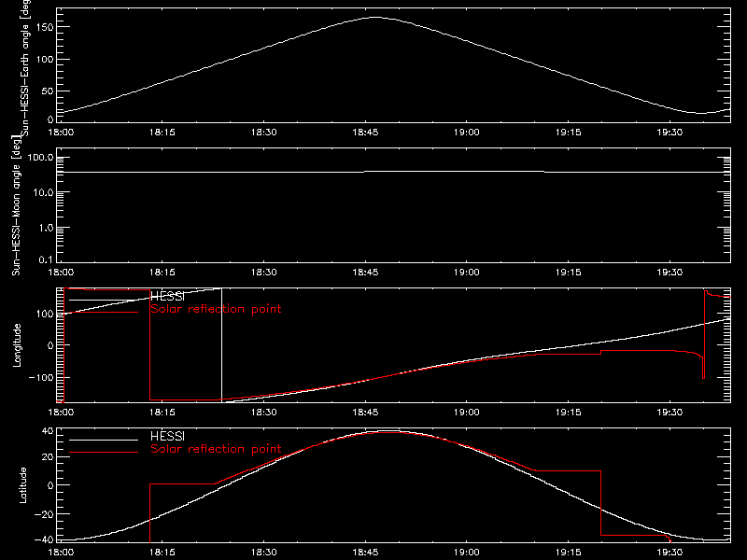Click the 18:30 label under Latitude plot
The width and height of the screenshot is (747, 560).
[264, 553]
